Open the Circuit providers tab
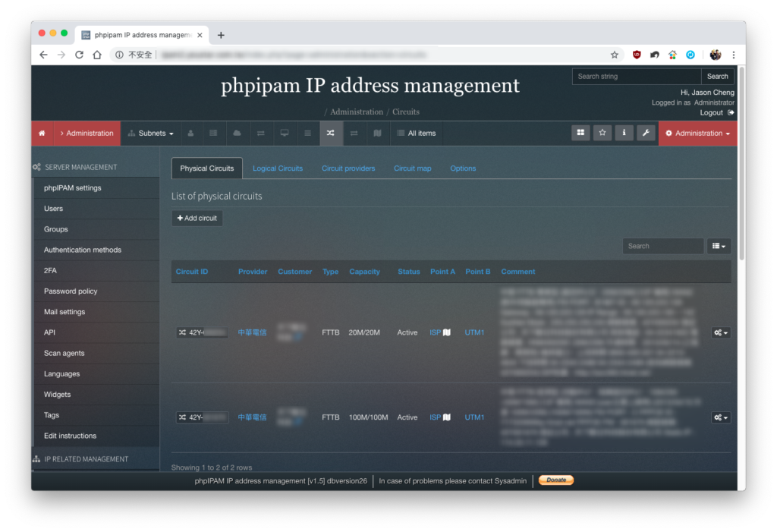The width and height of the screenshot is (777, 532). point(348,168)
